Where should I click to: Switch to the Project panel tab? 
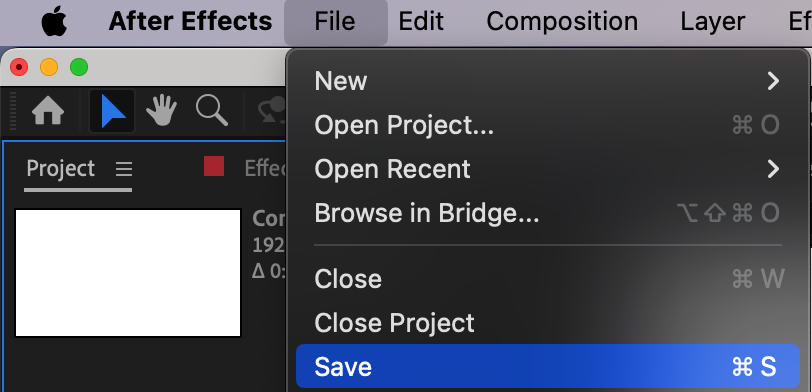(x=61, y=169)
